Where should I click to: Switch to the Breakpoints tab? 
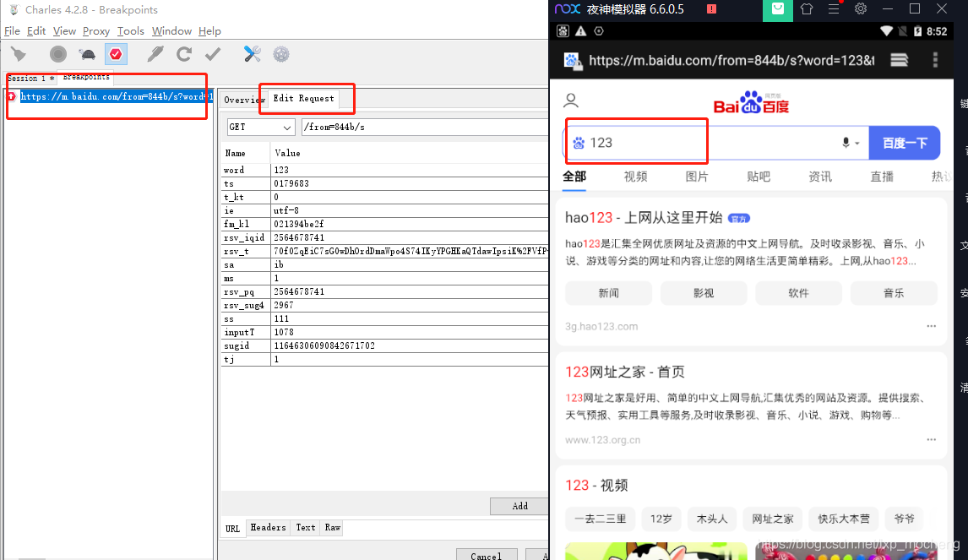point(86,77)
